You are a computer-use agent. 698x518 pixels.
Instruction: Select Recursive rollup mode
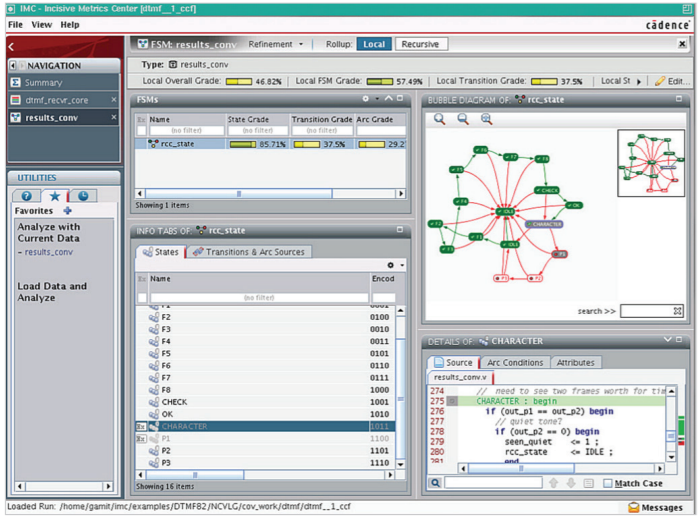[421, 44]
